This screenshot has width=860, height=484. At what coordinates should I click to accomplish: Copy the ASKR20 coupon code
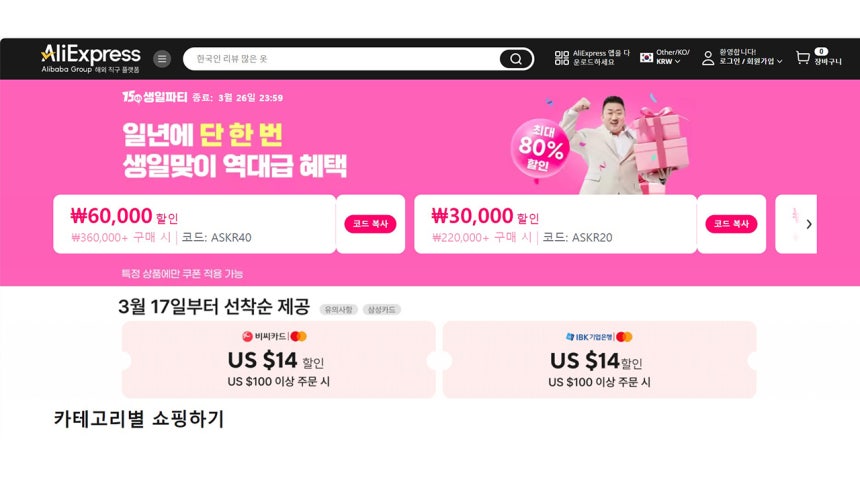click(731, 224)
